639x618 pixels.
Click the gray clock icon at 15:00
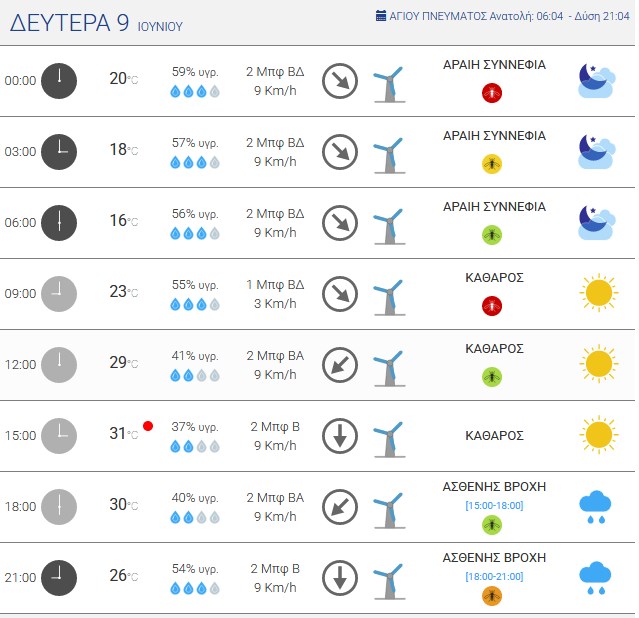[x=59, y=436]
